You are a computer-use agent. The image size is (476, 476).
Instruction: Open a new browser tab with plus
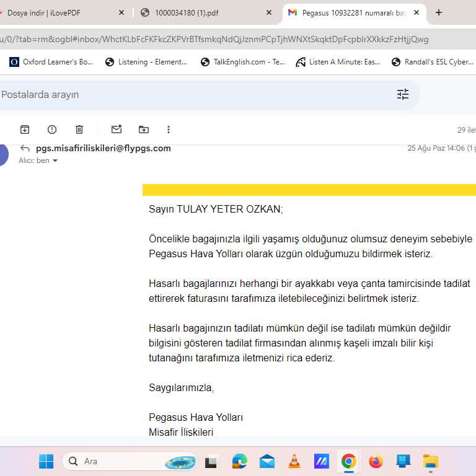[439, 12]
